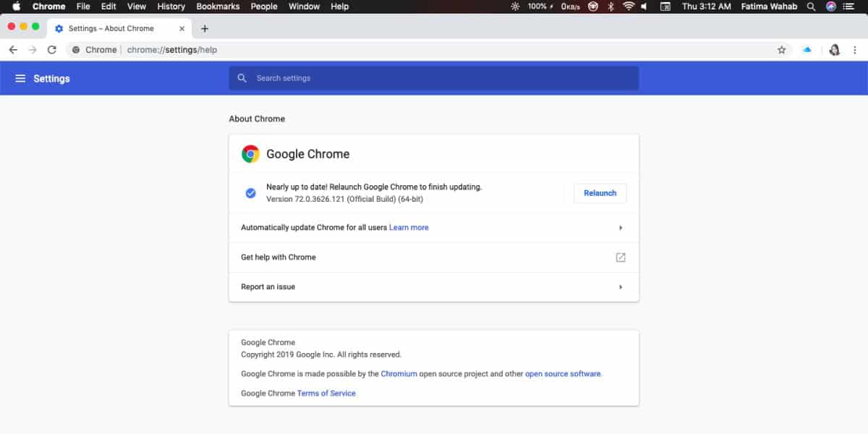The width and height of the screenshot is (868, 434).
Task: Open the Settings hamburger menu
Action: coord(21,77)
